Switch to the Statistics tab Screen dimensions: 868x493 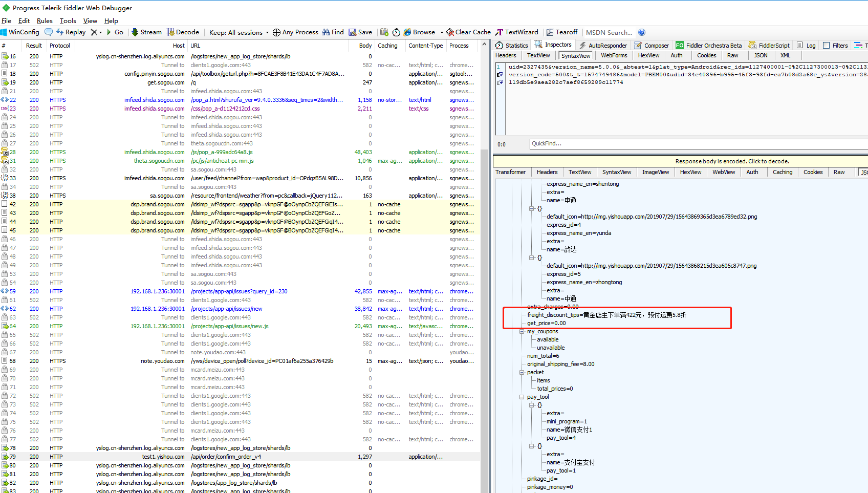click(x=511, y=45)
